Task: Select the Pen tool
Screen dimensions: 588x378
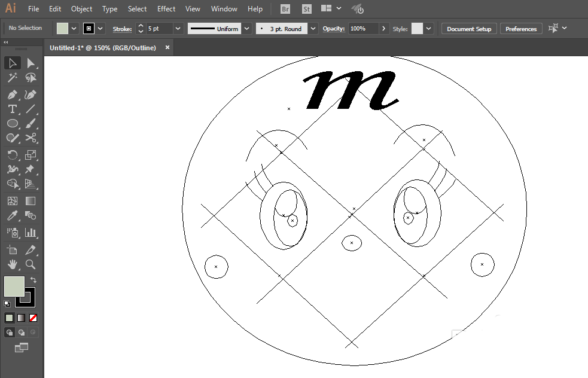Action: [12, 94]
